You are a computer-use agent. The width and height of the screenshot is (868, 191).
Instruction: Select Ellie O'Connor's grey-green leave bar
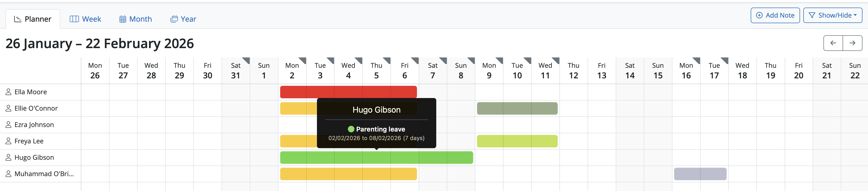point(517,108)
